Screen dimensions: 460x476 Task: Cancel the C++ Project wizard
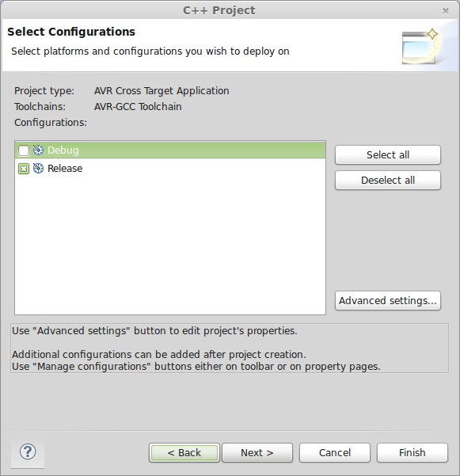[335, 452]
